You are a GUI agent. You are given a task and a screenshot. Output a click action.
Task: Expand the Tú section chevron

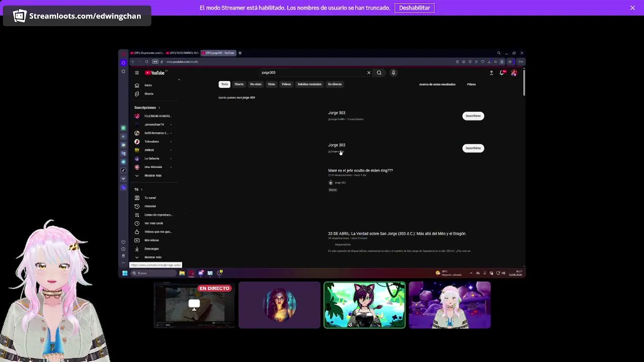point(141,190)
